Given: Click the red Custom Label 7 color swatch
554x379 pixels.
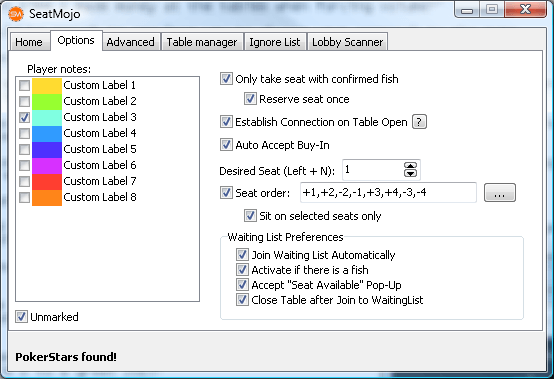Looking at the screenshot, I should (47, 182).
